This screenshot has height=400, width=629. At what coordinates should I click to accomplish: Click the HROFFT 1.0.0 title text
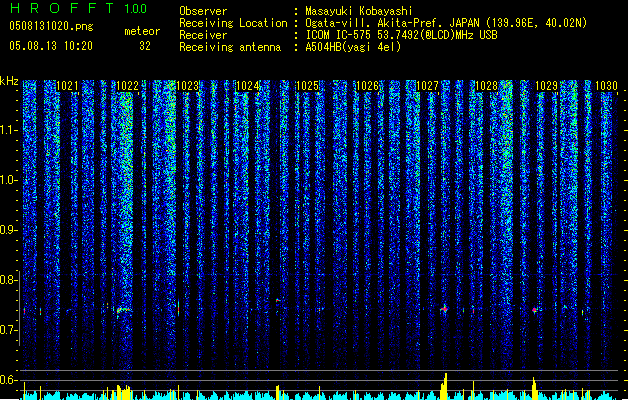point(79,8)
